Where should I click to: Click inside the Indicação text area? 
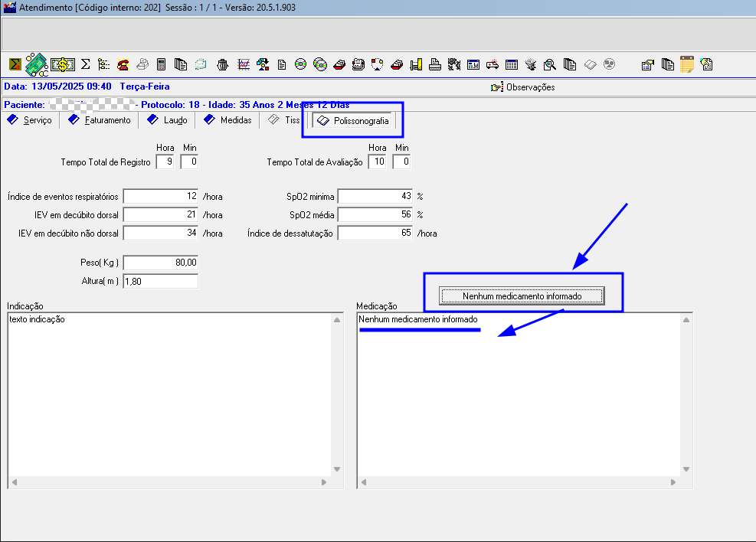(170, 395)
